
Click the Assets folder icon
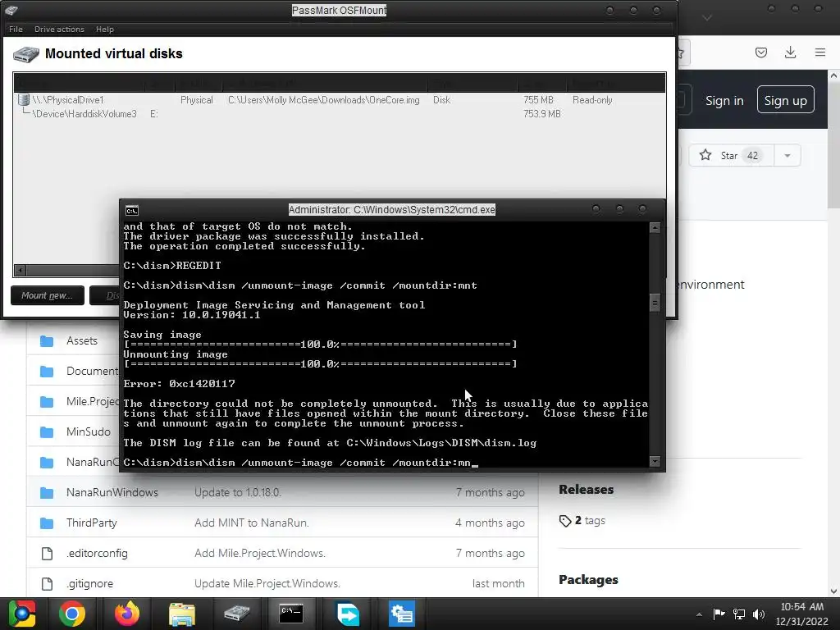click(47, 340)
